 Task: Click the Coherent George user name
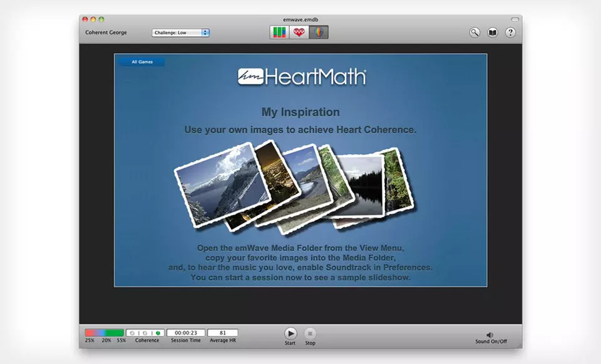[105, 32]
